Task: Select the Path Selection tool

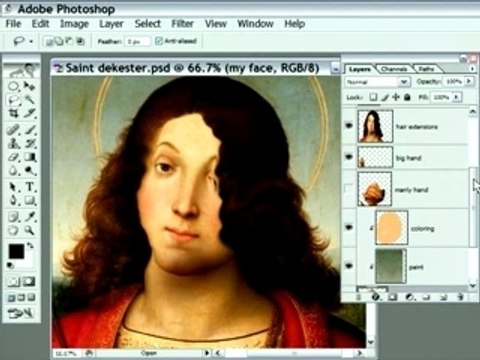Action: [x=14, y=187]
